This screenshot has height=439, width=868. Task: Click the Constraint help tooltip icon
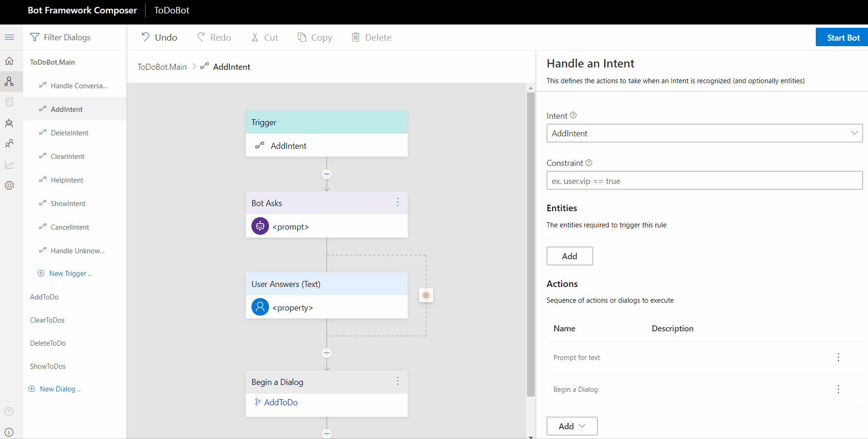tap(589, 163)
